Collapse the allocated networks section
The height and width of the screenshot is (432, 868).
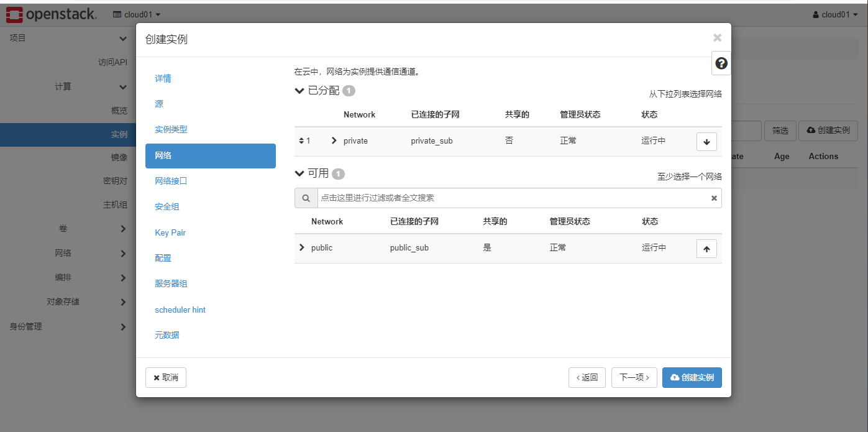click(x=299, y=91)
